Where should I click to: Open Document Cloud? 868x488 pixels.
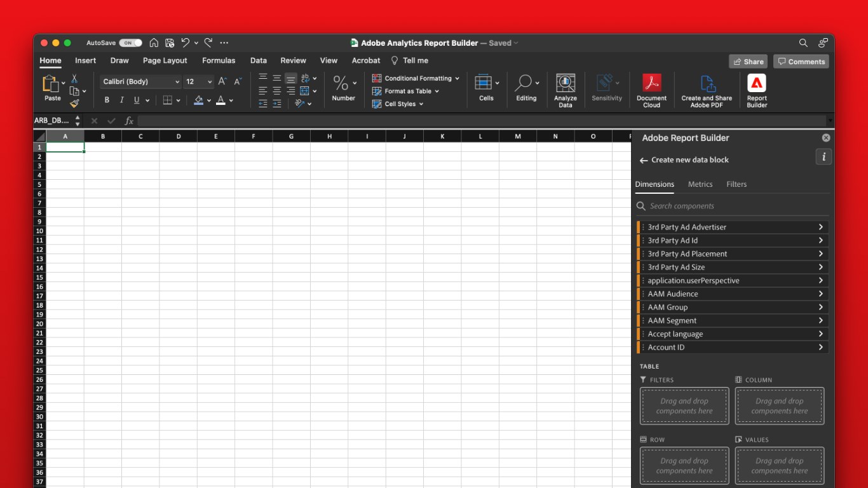[x=652, y=91]
